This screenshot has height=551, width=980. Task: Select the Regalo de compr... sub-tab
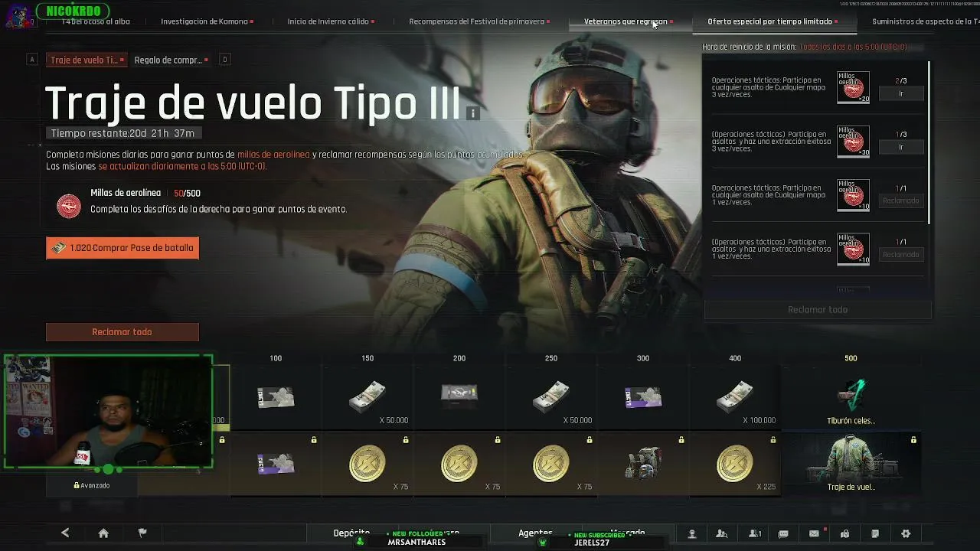170,60
